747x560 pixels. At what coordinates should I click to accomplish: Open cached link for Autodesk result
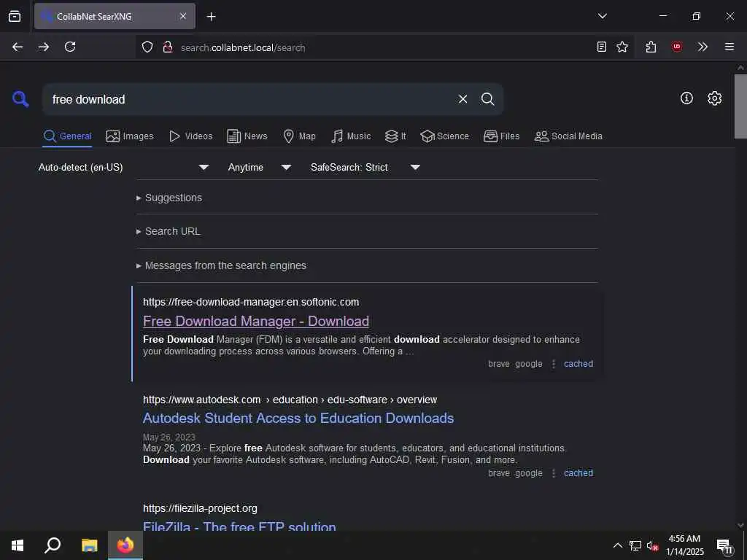[578, 472]
